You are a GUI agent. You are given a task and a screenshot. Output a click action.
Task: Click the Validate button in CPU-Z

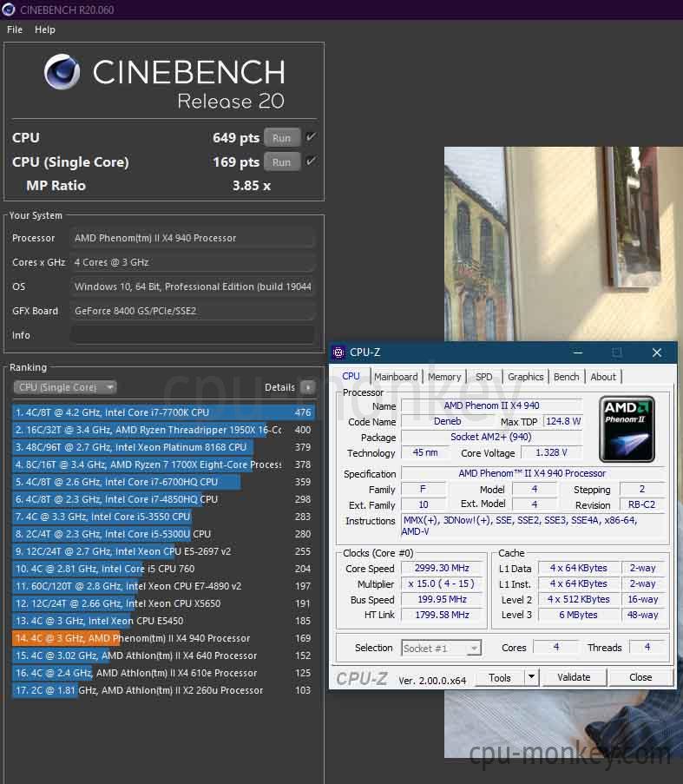click(574, 677)
